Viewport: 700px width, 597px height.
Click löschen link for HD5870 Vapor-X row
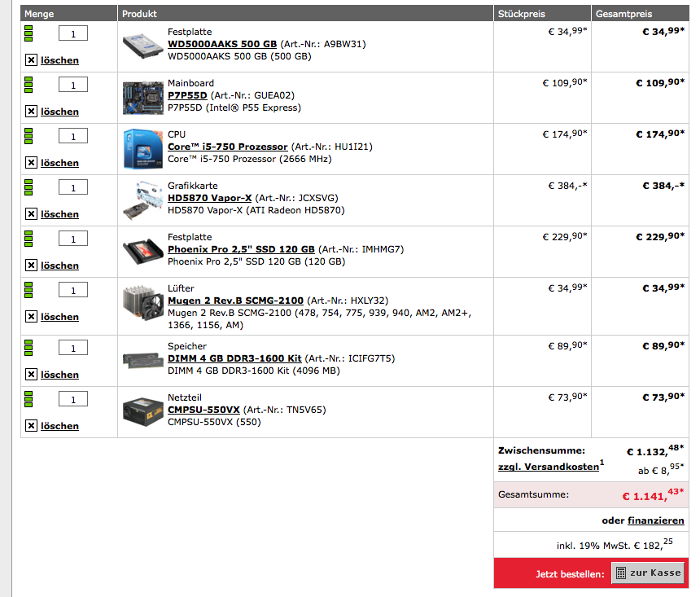59,214
